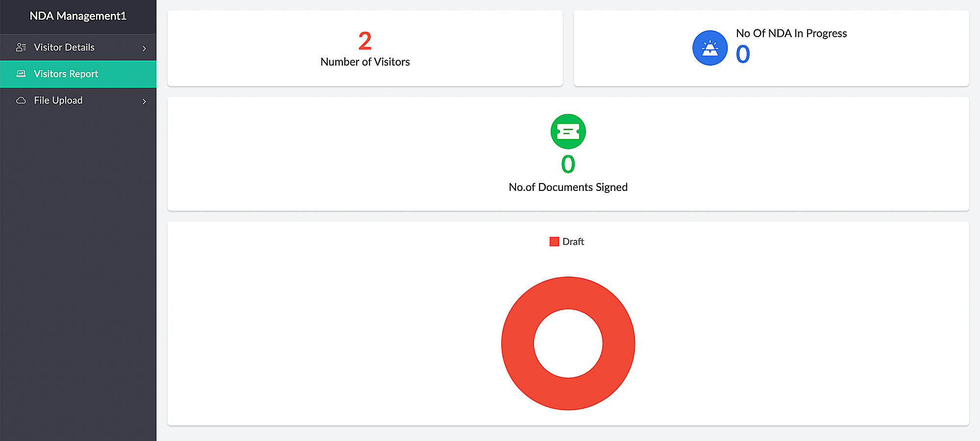Screen dimensions: 980x441
Task: Select the Visitors Report menu item
Action: (66, 74)
